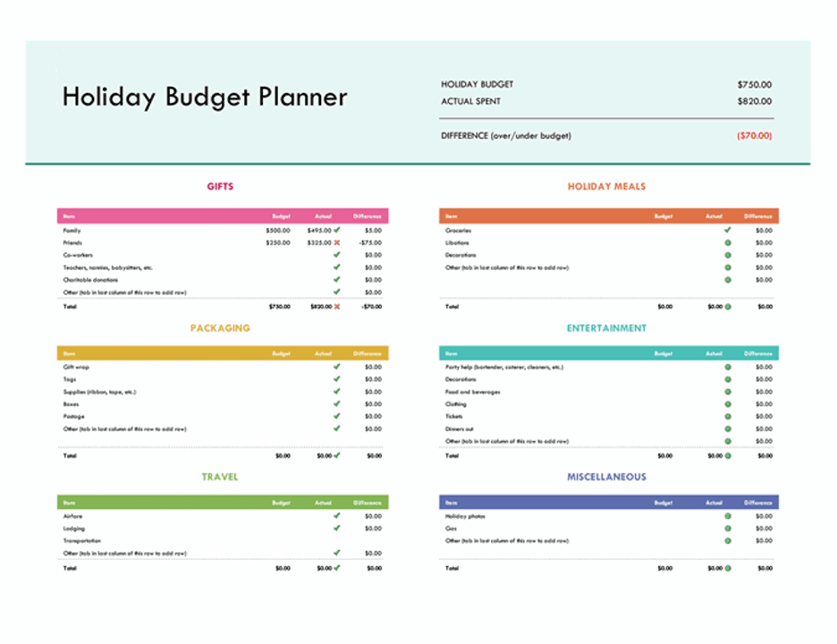Click the pink Gifts table header bar

(223, 216)
